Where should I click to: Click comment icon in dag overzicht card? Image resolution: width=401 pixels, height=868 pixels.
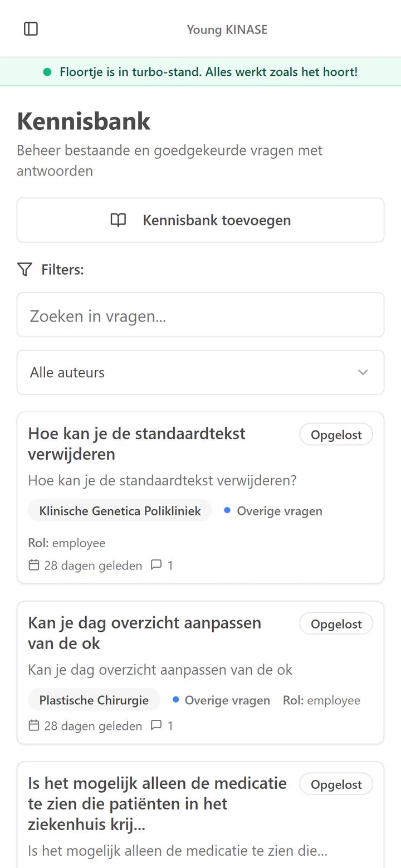point(157,725)
